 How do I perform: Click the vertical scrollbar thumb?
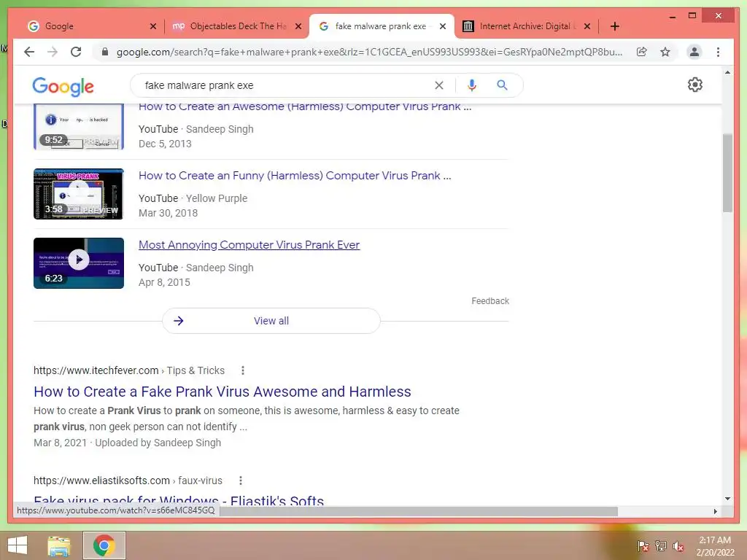pos(727,173)
